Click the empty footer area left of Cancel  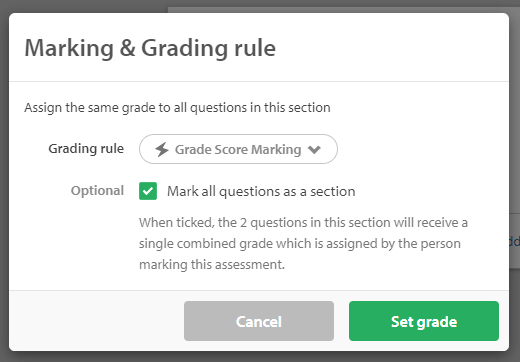click(97, 321)
